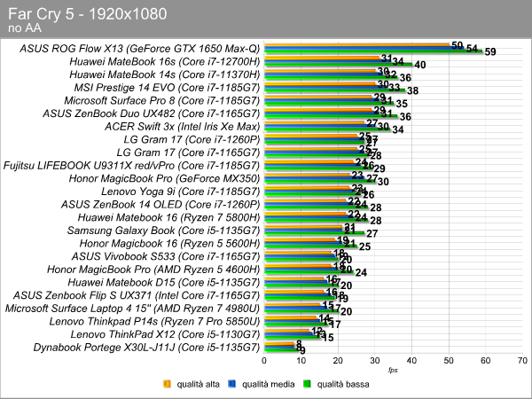This screenshot has height=399, width=532.
Task: Select the 'qualità alta' legend label
Action: coord(198,384)
